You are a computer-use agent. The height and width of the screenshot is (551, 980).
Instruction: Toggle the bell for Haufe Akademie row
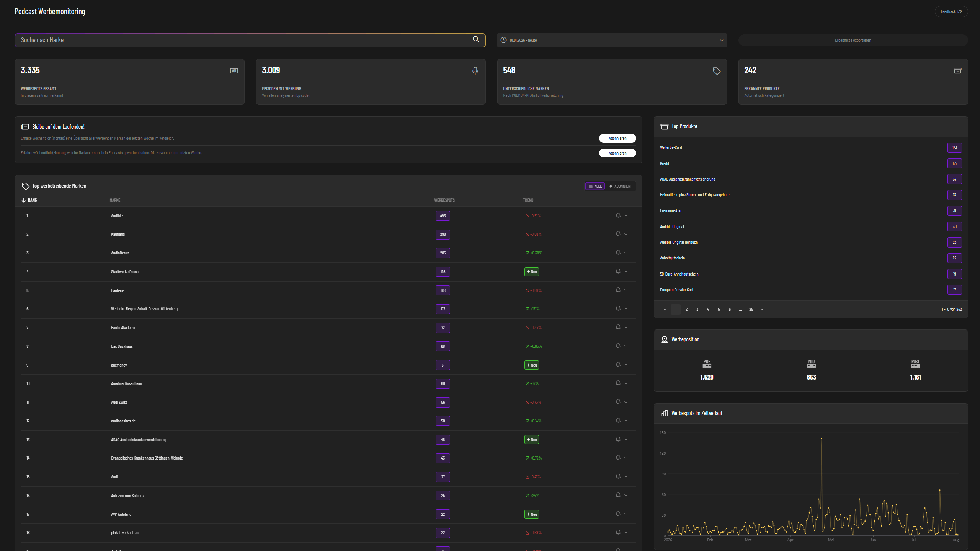(x=618, y=327)
